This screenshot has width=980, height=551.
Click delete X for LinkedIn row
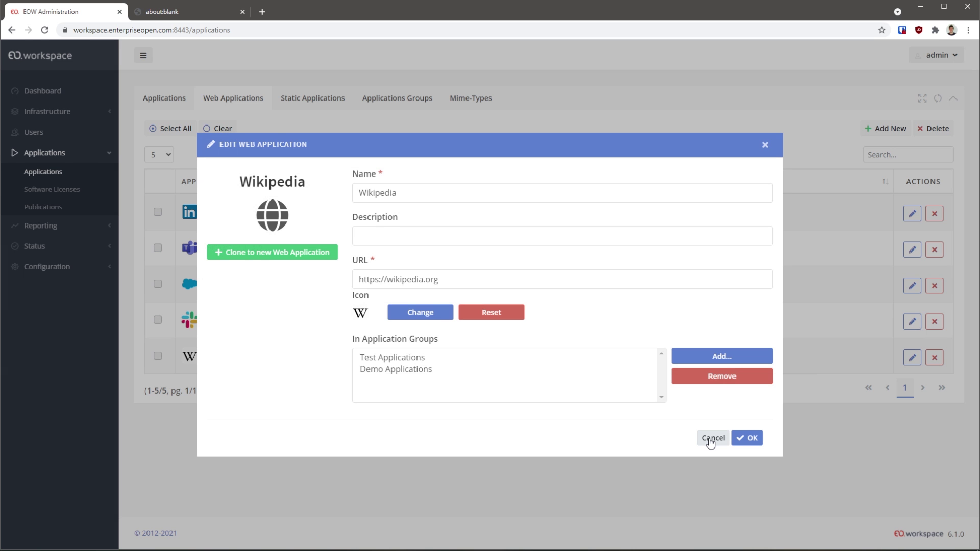tap(935, 214)
